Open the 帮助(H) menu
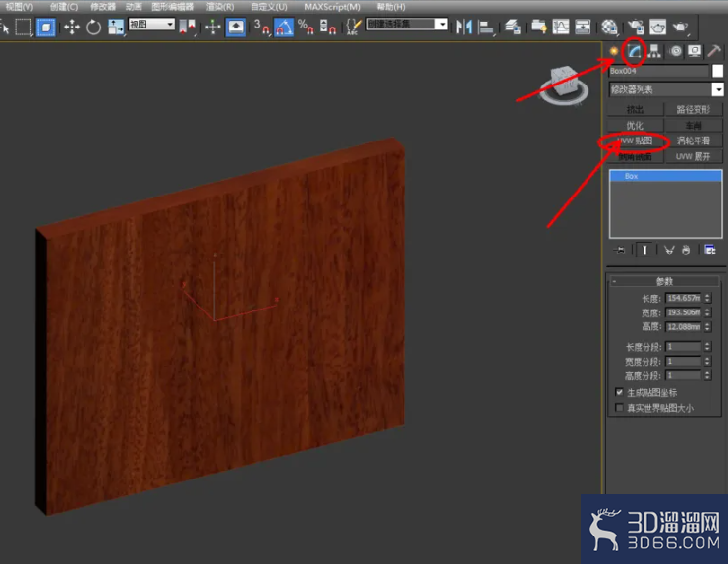Screen dimensions: 728x564 point(391,7)
